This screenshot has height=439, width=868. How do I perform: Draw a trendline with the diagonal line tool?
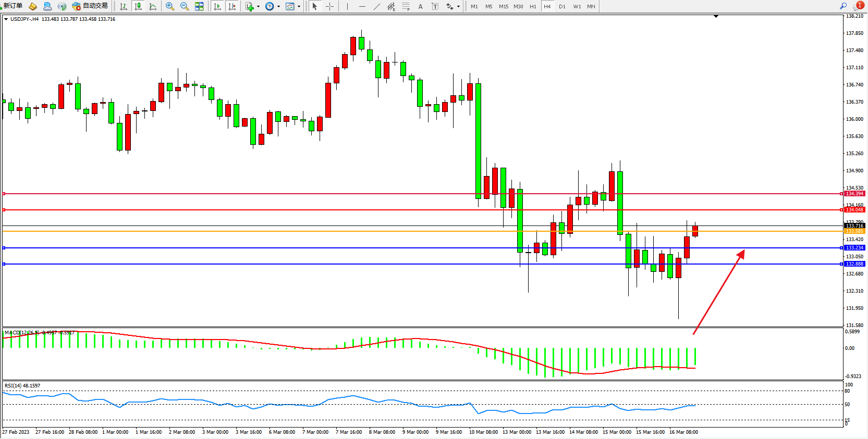pyautogui.click(x=376, y=6)
